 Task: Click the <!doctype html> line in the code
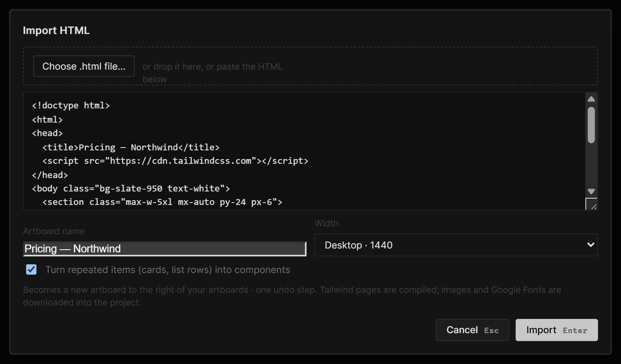(x=71, y=105)
